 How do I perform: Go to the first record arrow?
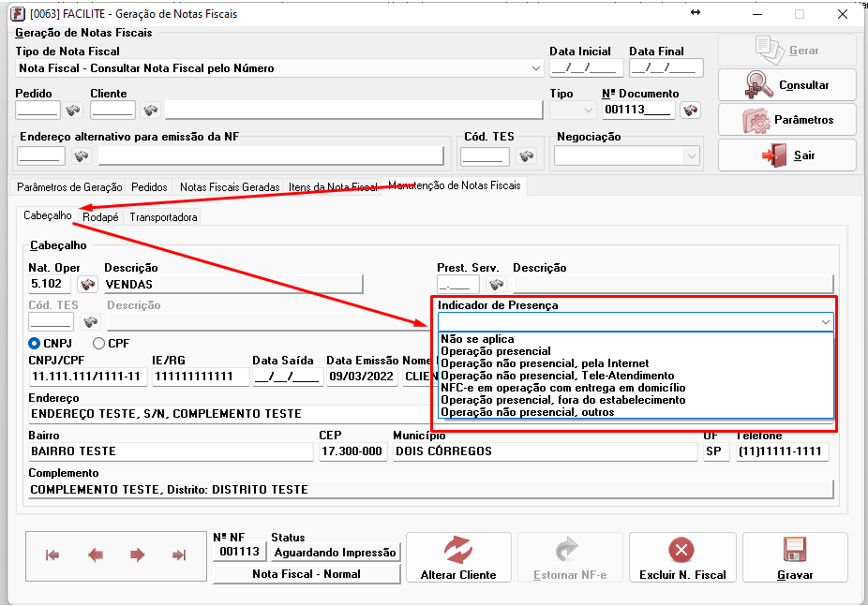click(52, 554)
